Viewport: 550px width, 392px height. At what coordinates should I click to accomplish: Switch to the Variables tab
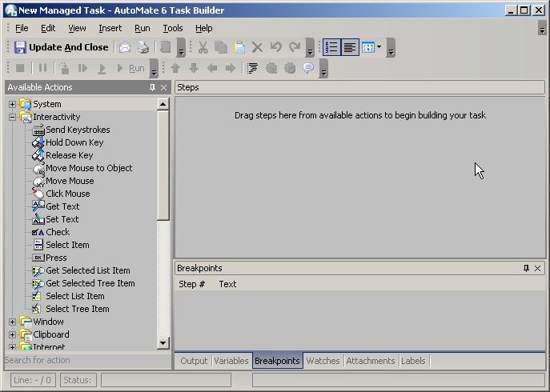click(231, 361)
